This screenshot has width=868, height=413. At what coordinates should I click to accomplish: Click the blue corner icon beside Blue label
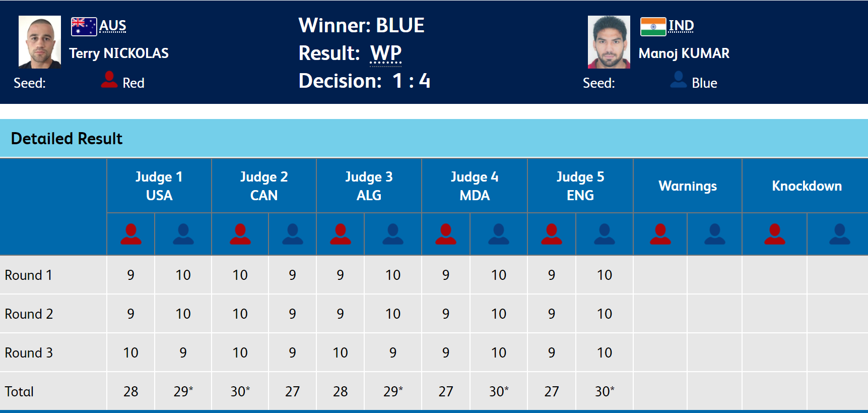click(x=679, y=80)
